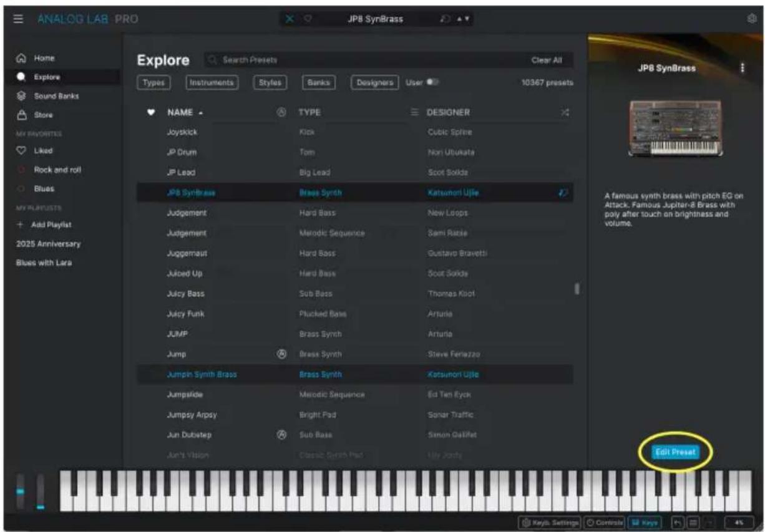Viewport: 765px width, 532px height.
Task: Click the heart icon in preset name bar
Action: 308,19
